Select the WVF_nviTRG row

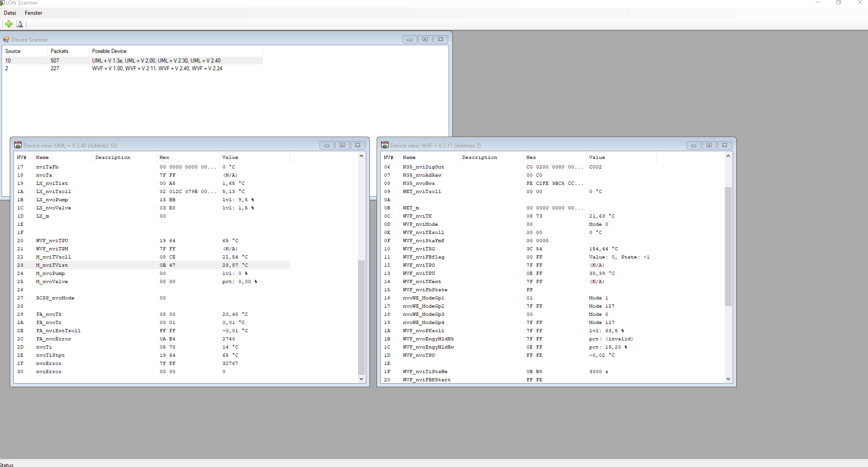point(520,249)
